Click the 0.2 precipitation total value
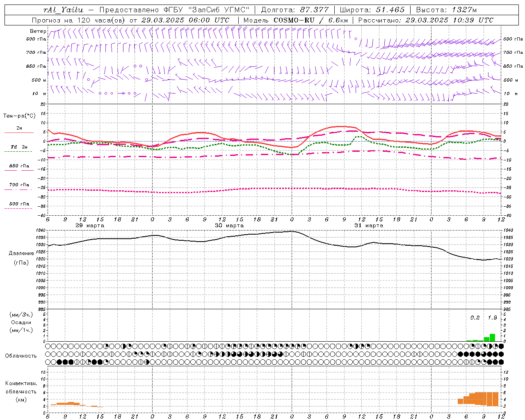The height and width of the screenshot is (420, 525). pyautogui.click(x=475, y=317)
